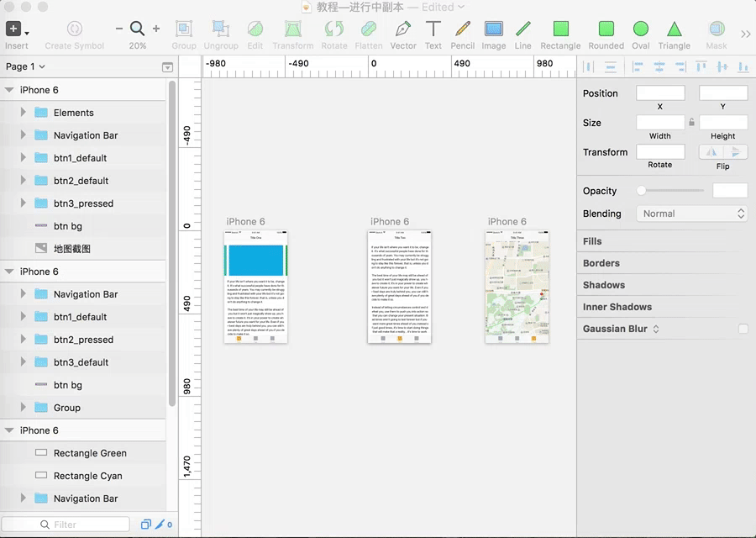
Task: Open the Page 1 dropdown
Action: [25, 66]
